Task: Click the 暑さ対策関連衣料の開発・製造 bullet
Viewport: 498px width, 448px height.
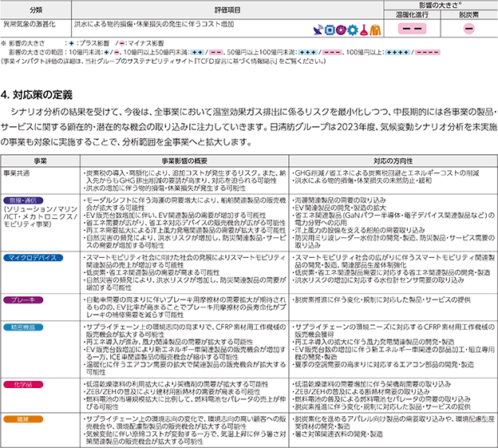Action: click(x=338, y=434)
